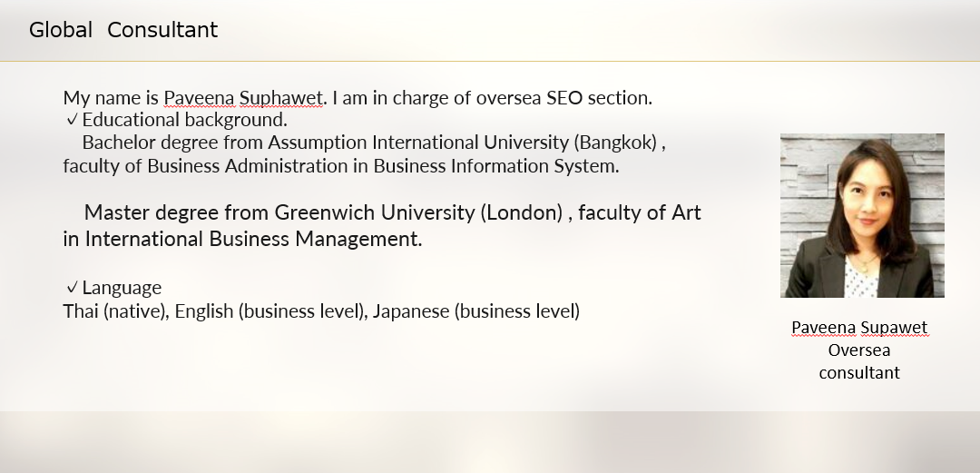The image size is (980, 473).
Task: Click the Paveena Supawet photo caption
Action: pos(859,328)
